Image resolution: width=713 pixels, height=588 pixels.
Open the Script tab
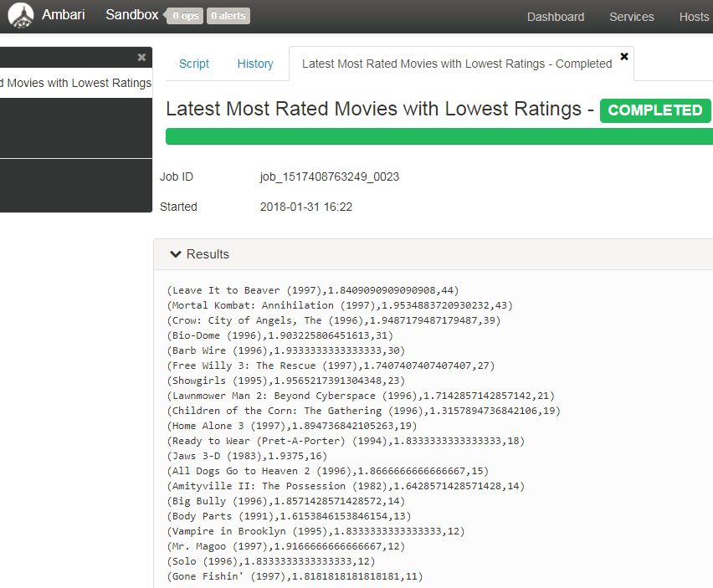pyautogui.click(x=193, y=64)
